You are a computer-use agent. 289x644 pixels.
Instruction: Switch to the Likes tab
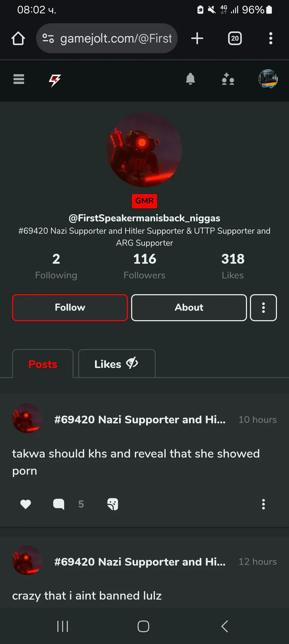tap(117, 364)
